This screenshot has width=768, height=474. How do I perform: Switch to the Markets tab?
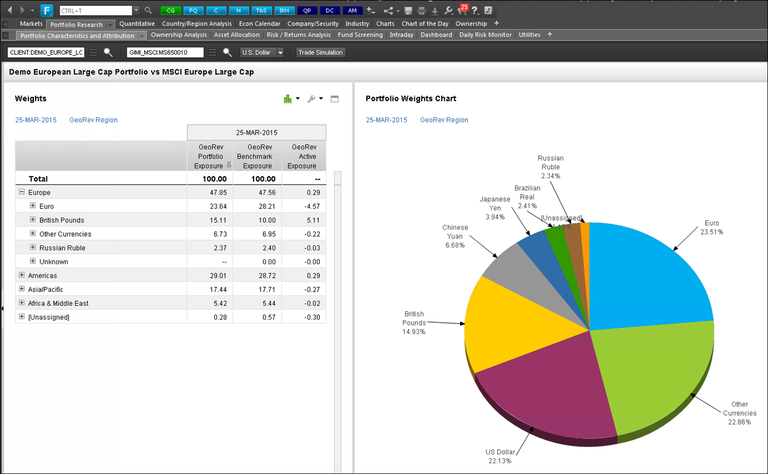pos(31,24)
